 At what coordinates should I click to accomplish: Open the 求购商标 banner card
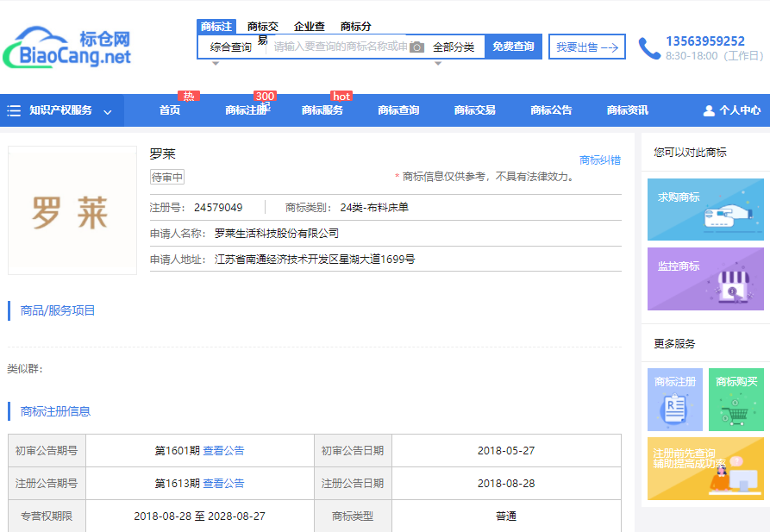705,210
